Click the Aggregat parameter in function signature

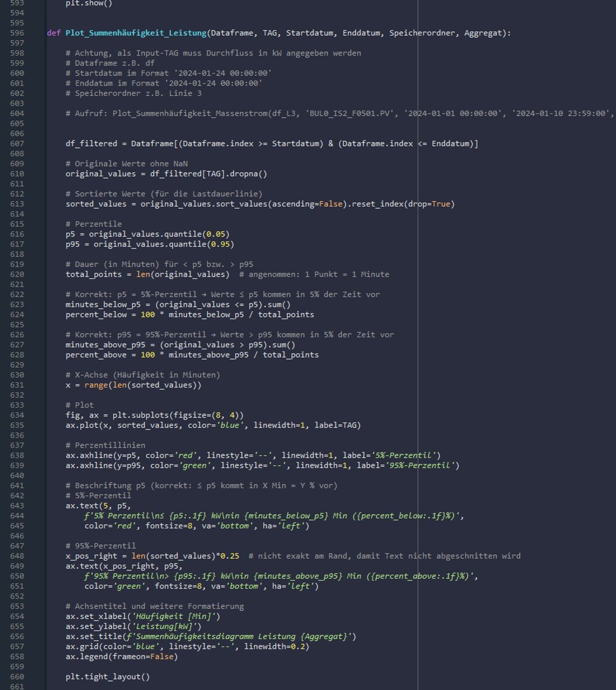(x=483, y=33)
